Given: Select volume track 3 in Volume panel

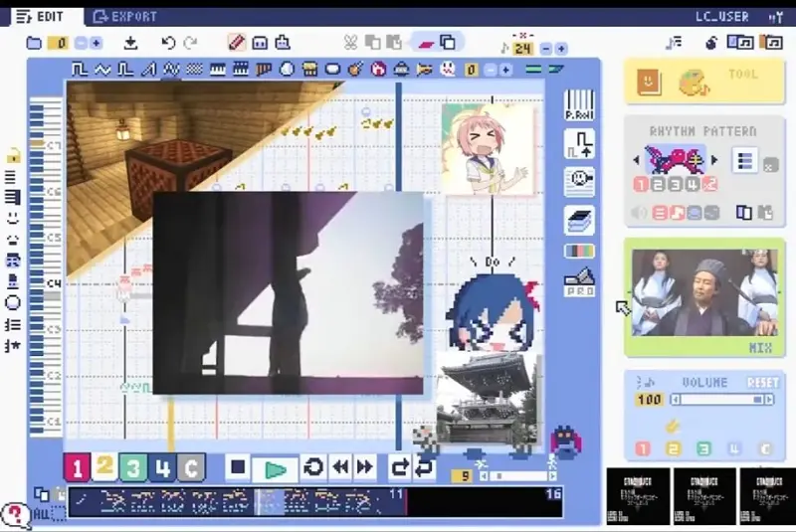Looking at the screenshot, I should [703, 448].
